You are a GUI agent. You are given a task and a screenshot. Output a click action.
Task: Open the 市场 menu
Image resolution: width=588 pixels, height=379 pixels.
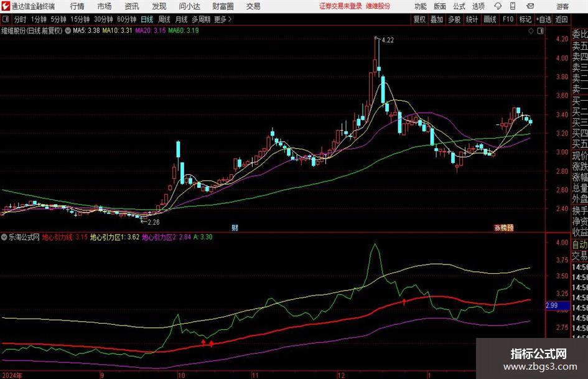pyautogui.click(x=105, y=6)
